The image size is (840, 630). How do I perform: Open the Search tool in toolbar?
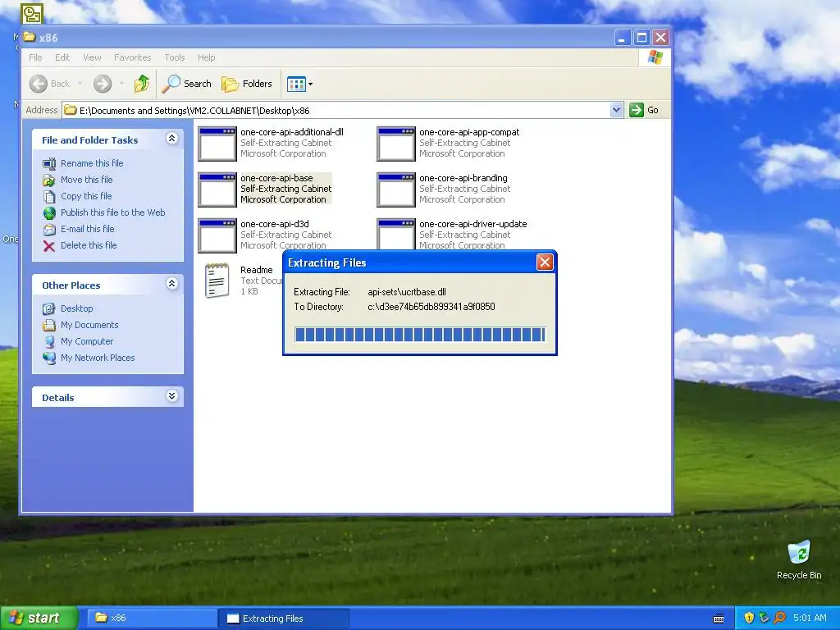[187, 84]
